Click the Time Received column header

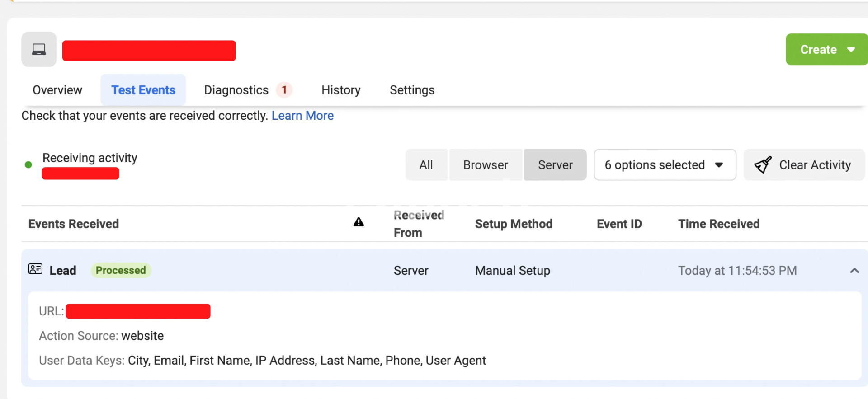click(x=718, y=224)
